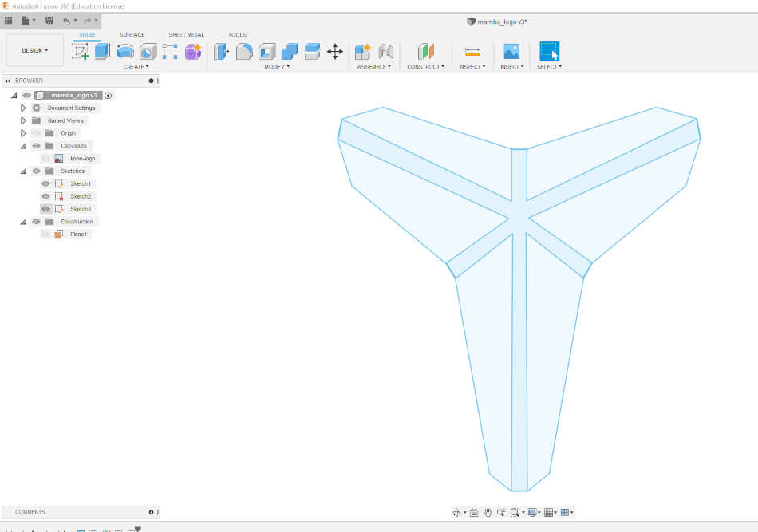Hide Sketch3 with its eye icon
Image resolution: width=758 pixels, height=532 pixels.
(x=46, y=209)
